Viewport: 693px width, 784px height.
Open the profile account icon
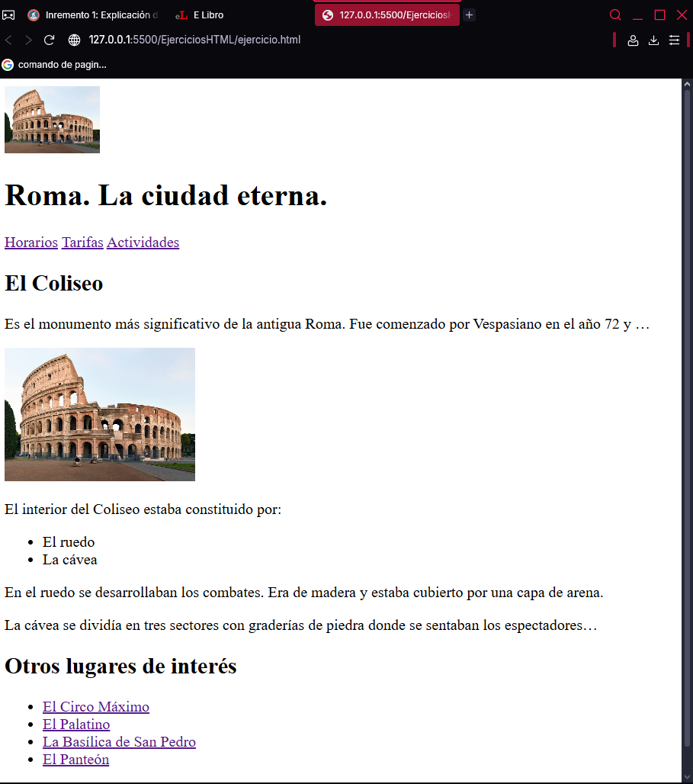[633, 40]
